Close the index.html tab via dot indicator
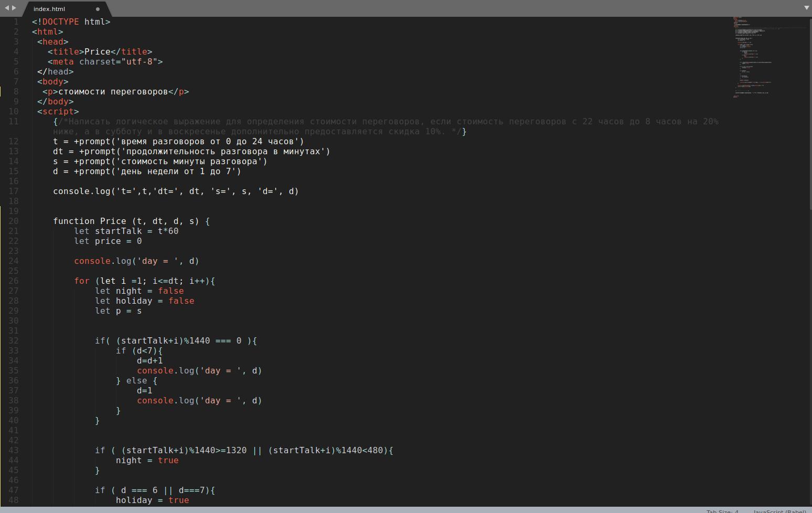 click(98, 9)
